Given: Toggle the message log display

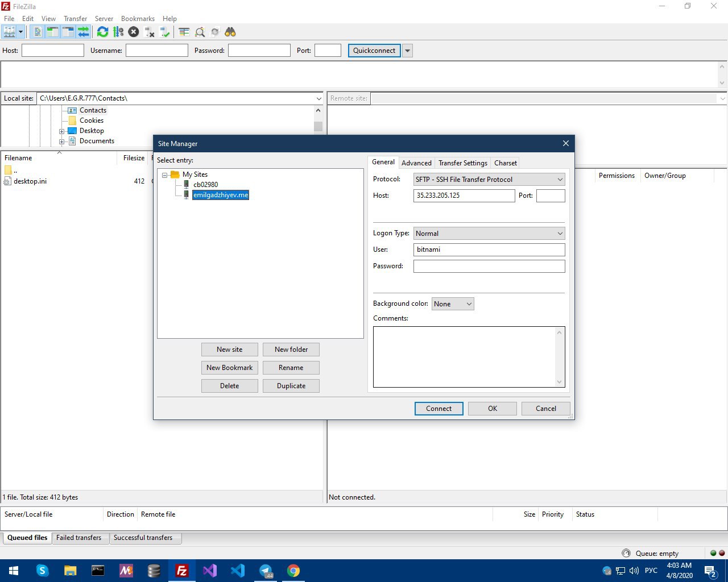Looking at the screenshot, I should pos(38,32).
